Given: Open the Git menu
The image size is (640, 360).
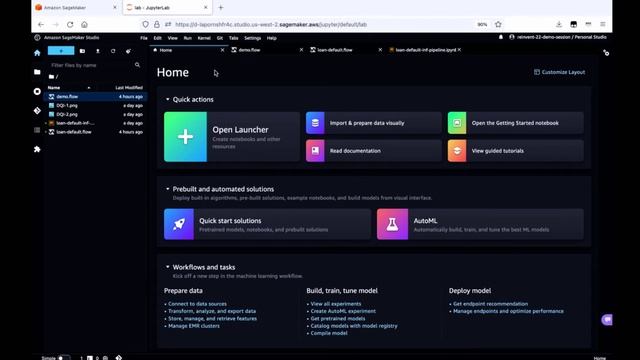Looking at the screenshot, I should (x=220, y=38).
